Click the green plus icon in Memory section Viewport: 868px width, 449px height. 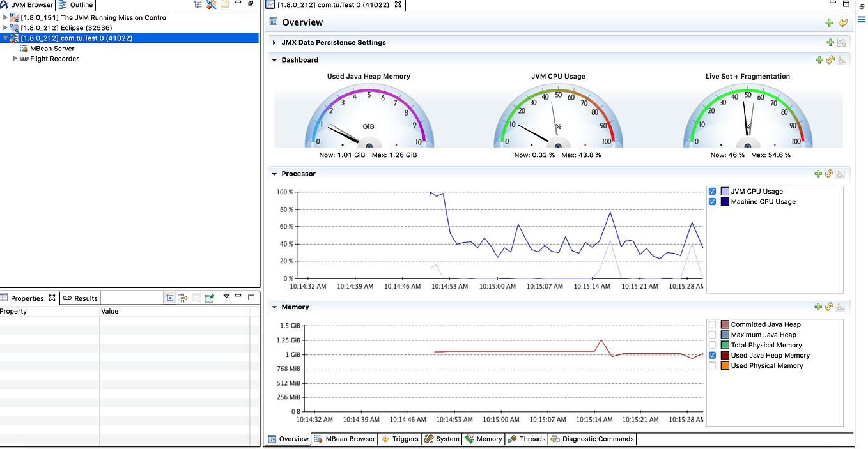pos(819,307)
